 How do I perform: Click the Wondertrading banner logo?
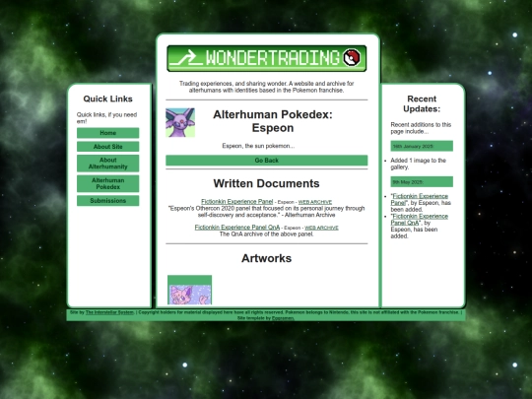(267, 58)
